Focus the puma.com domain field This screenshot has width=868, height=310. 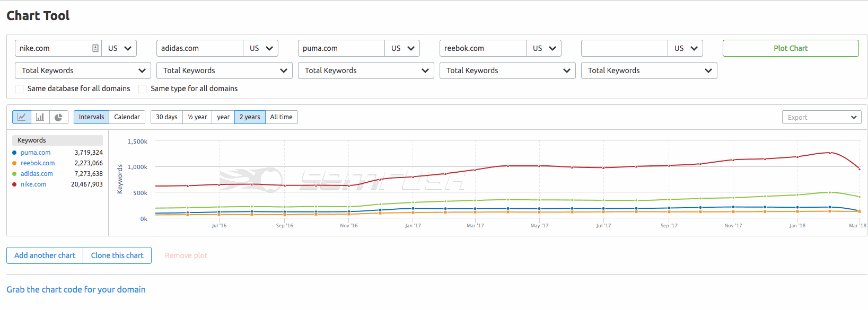click(341, 48)
